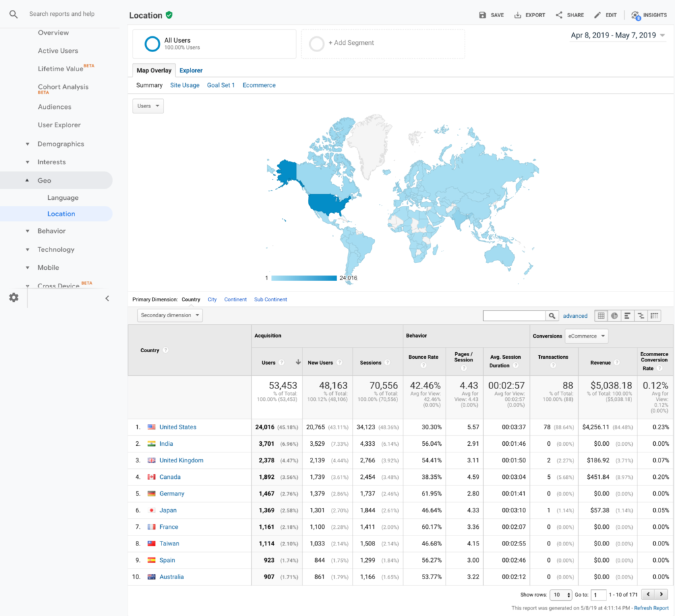The width and height of the screenshot is (675, 616).
Task: Click the help icon beside New Users
Action: [339, 363]
